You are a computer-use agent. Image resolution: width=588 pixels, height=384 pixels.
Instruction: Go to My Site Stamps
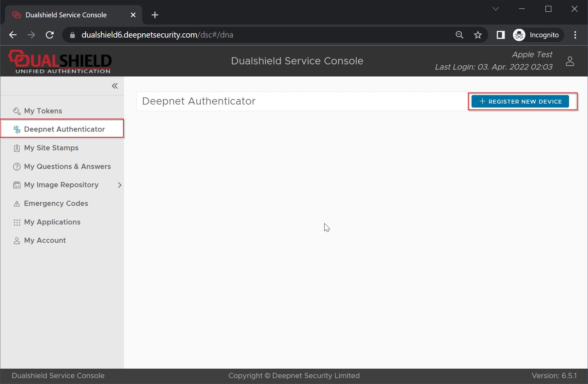click(x=51, y=148)
